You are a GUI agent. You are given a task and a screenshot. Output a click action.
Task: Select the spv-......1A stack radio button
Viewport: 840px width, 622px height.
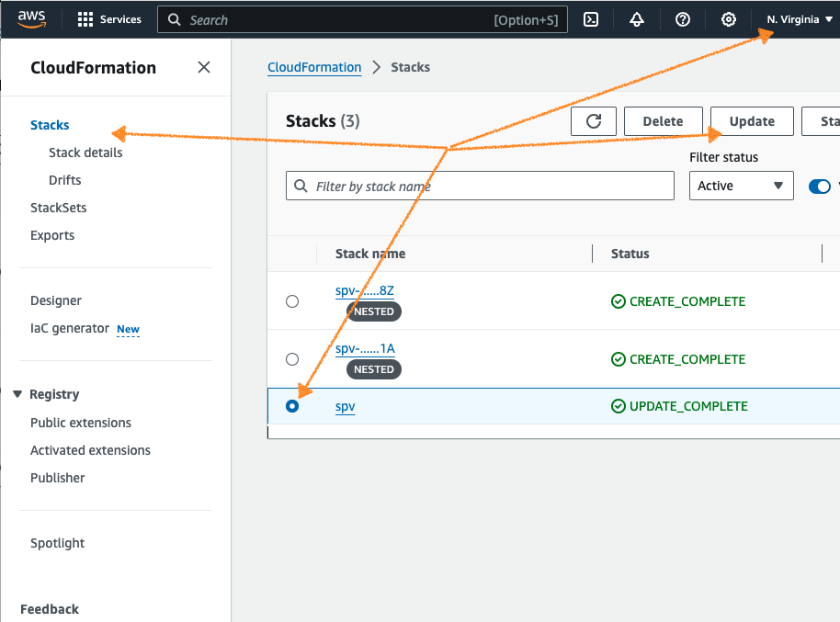(292, 359)
